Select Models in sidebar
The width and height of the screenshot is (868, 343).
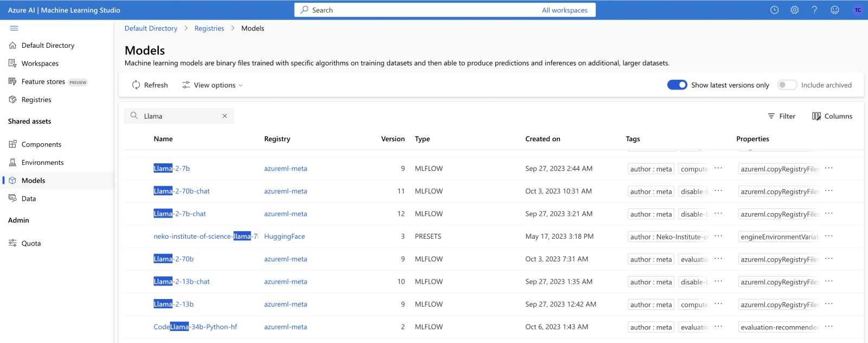tap(57, 181)
